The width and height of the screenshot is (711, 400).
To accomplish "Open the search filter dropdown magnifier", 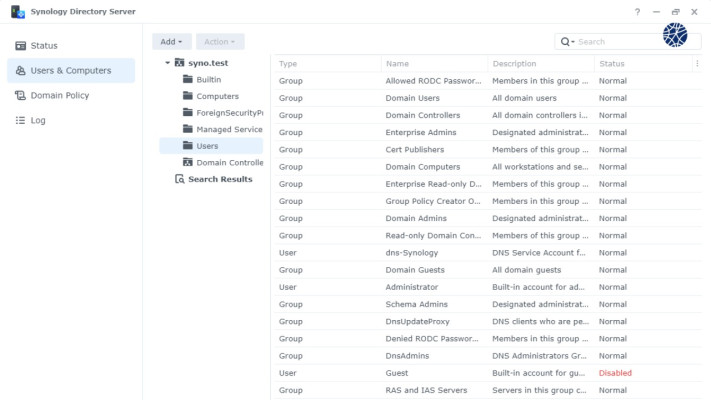I will click(x=567, y=42).
